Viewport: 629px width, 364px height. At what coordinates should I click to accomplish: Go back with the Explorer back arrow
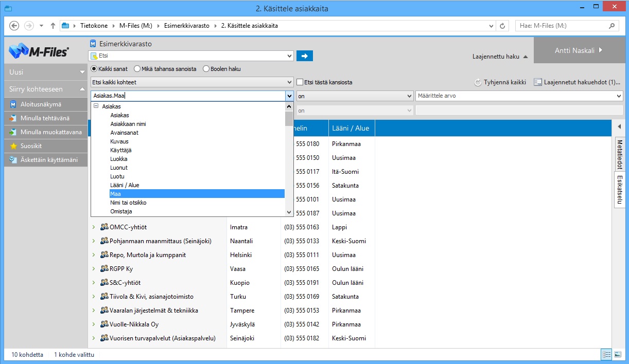point(14,26)
